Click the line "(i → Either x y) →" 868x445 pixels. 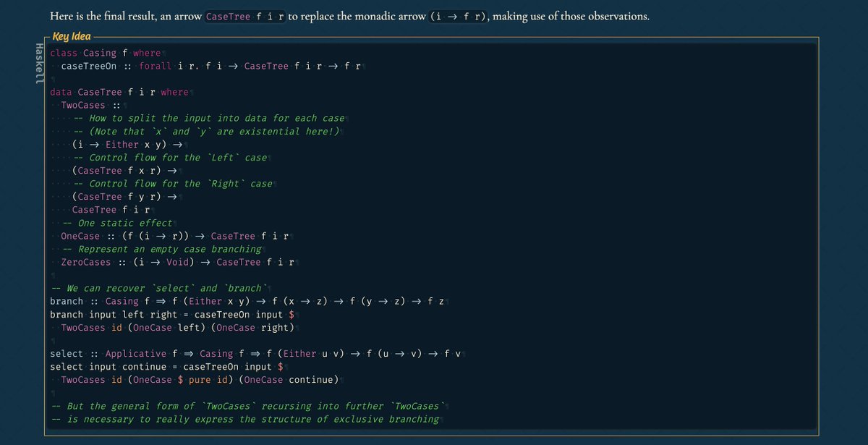click(127, 144)
